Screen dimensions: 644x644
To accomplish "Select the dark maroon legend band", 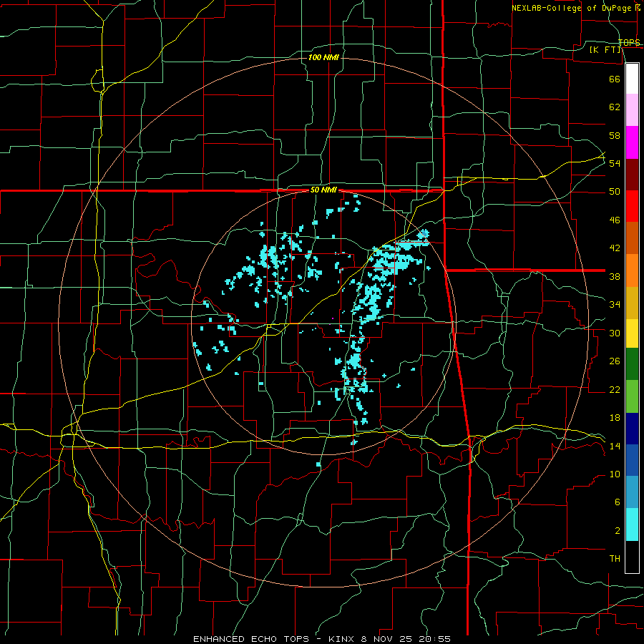I will (x=632, y=174).
